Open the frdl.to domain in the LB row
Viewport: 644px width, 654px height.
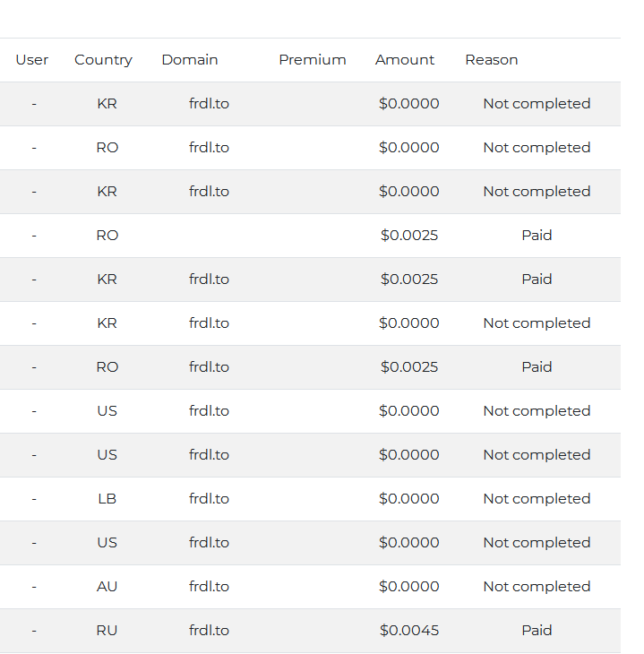click(x=209, y=499)
